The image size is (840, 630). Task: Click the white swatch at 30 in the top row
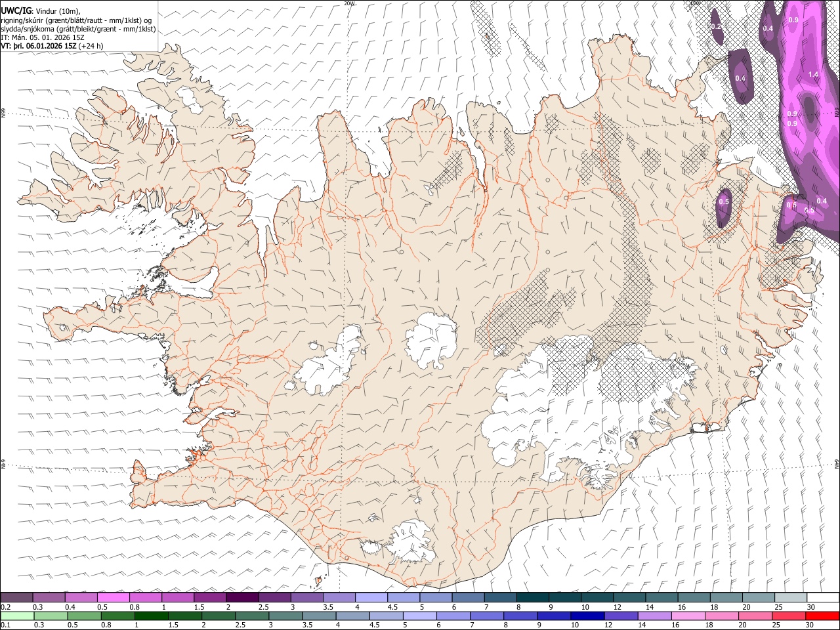point(823,598)
